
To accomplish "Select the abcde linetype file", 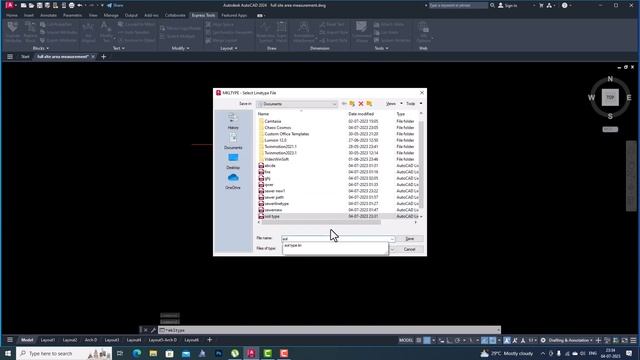I will [270, 166].
